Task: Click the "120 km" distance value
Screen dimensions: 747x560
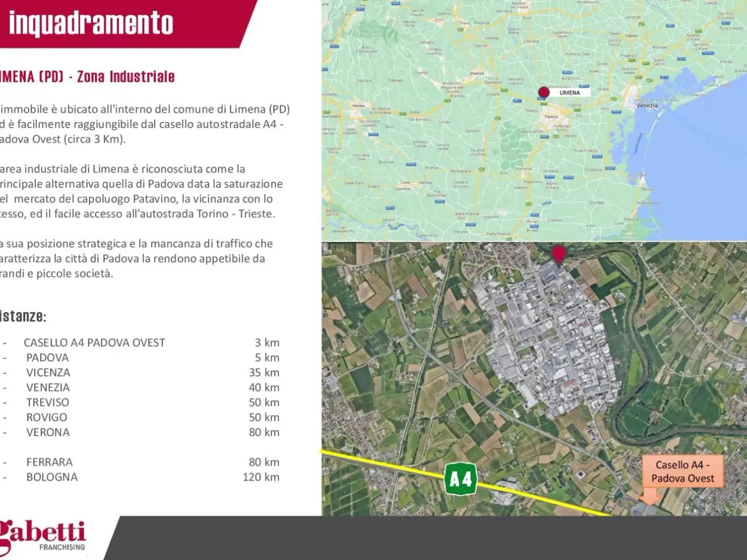Action: click(261, 477)
